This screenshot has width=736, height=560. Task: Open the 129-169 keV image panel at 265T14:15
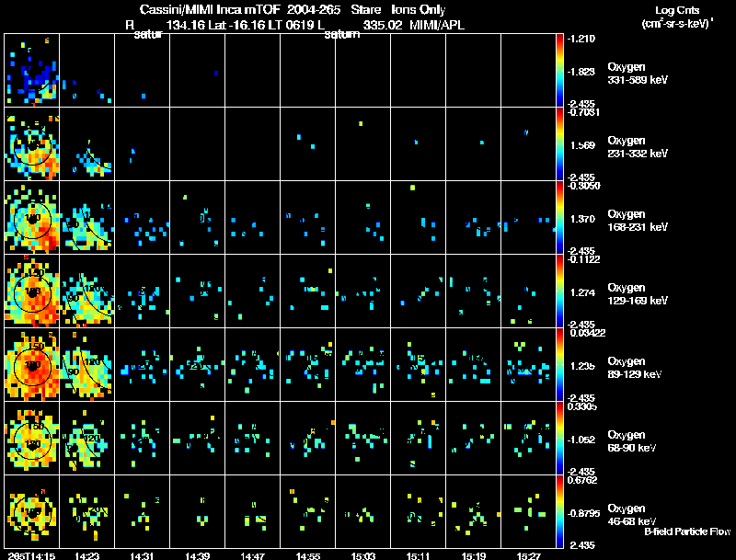32,291
